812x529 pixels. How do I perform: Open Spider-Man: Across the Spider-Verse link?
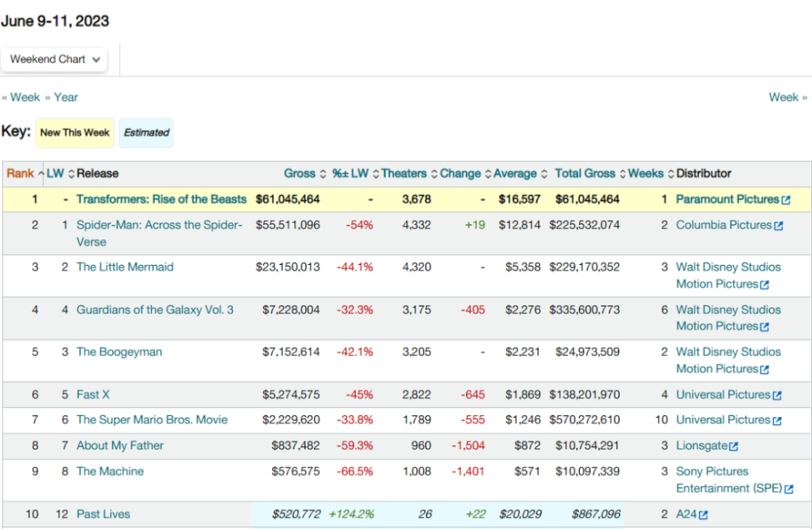tap(159, 233)
